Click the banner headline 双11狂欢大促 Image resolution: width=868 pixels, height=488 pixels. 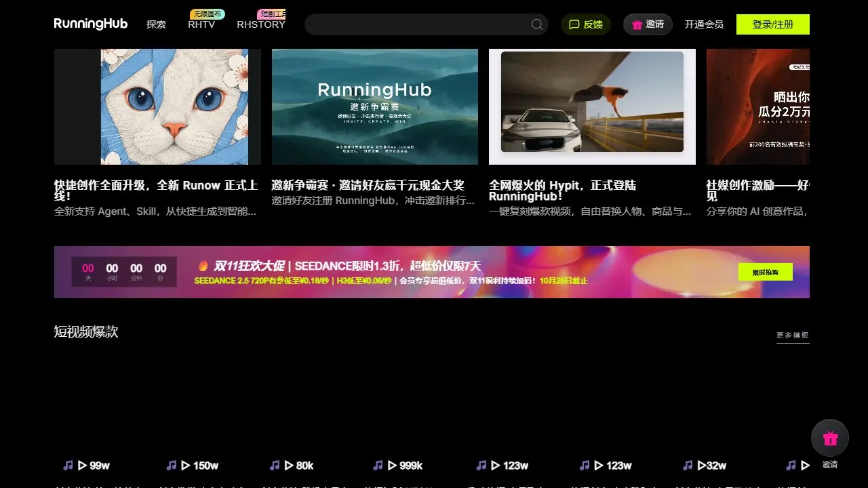click(x=248, y=266)
